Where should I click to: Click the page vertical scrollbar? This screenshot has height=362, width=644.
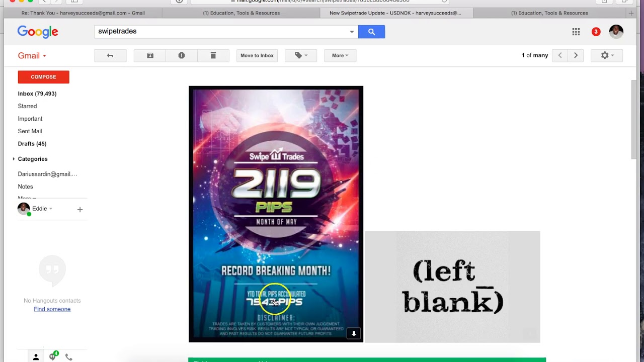click(x=634, y=120)
